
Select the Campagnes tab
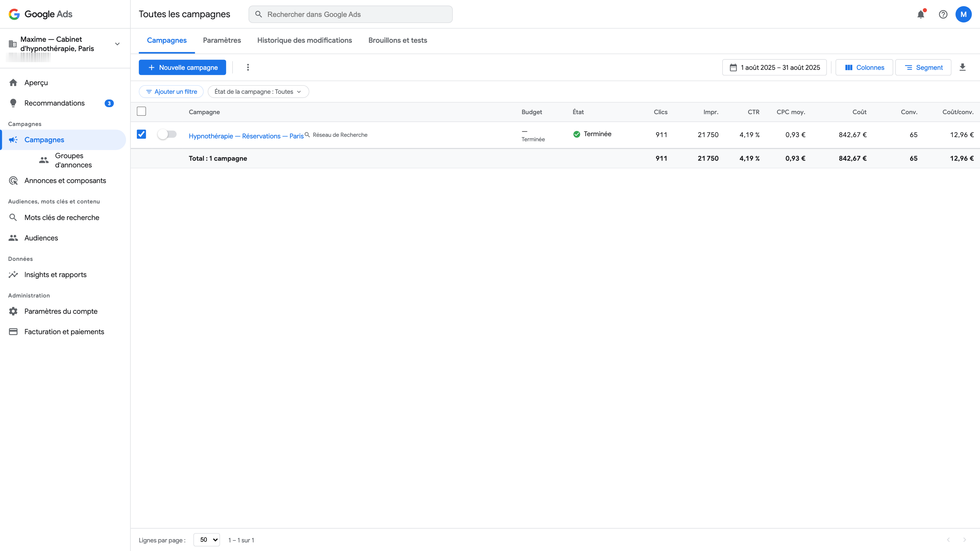coord(167,40)
